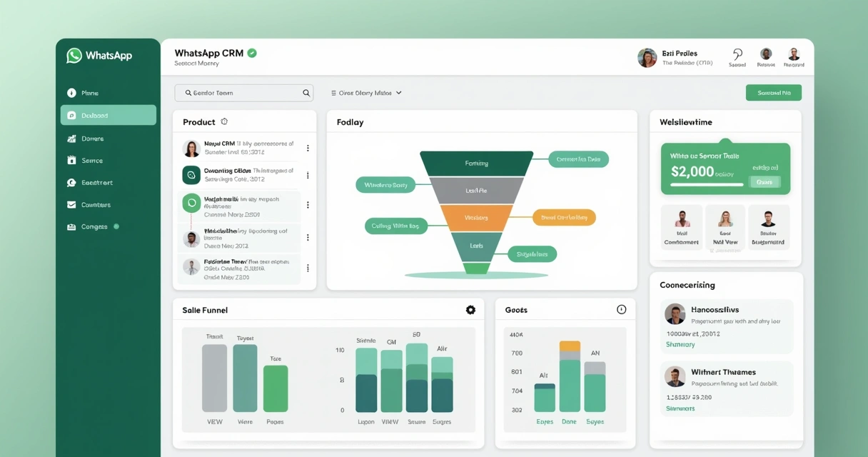Open the gear icon in the Salle Funnel header

(x=470, y=310)
